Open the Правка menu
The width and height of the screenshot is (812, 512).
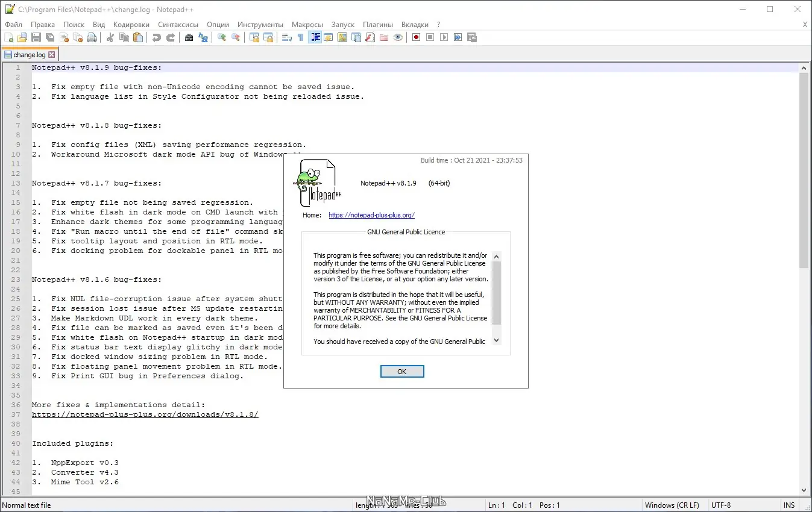click(x=43, y=25)
